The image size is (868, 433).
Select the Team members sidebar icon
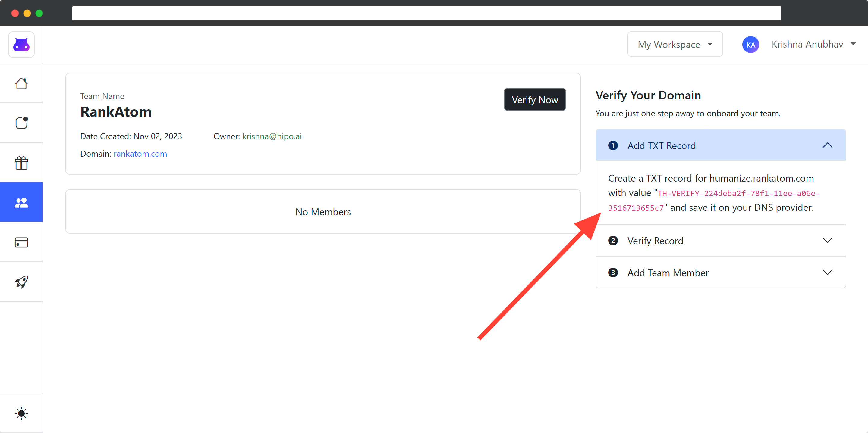tap(21, 202)
